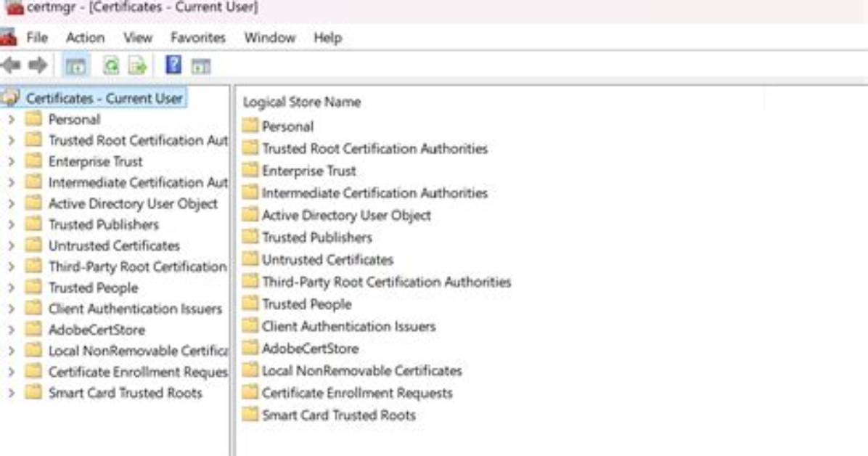Viewport: 868px width, 456px height.
Task: Click folder icon of Smart Card Trusted Roots in right pane
Action: [x=250, y=414]
